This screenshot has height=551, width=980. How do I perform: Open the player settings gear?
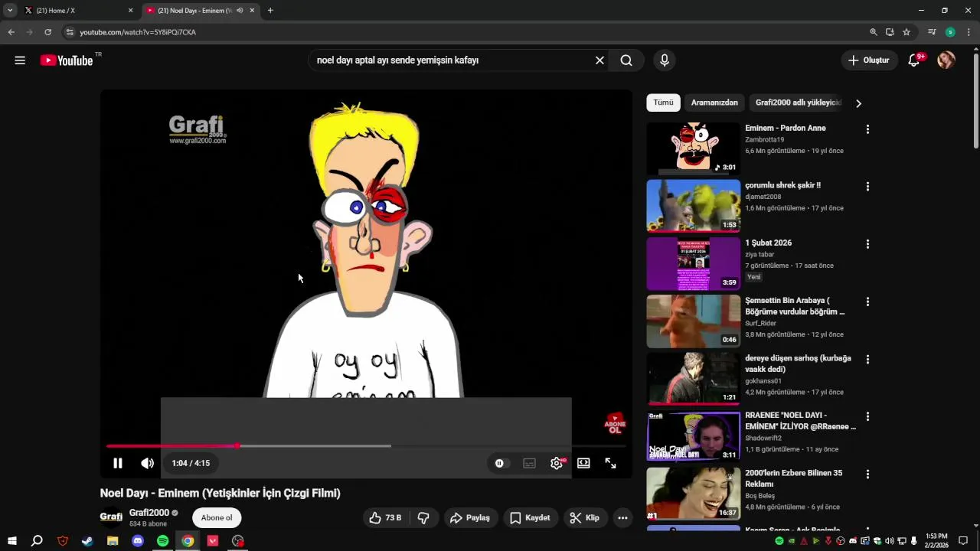[557, 463]
